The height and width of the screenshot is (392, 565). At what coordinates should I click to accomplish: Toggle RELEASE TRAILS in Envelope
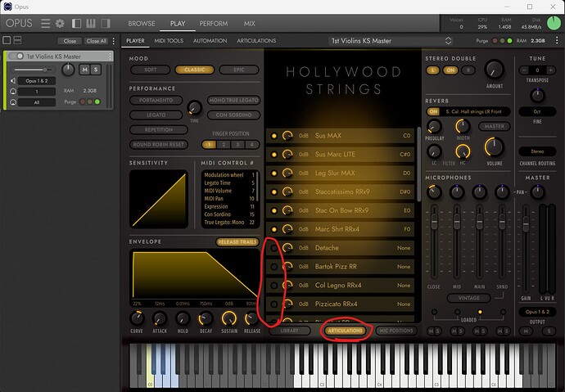(x=237, y=242)
